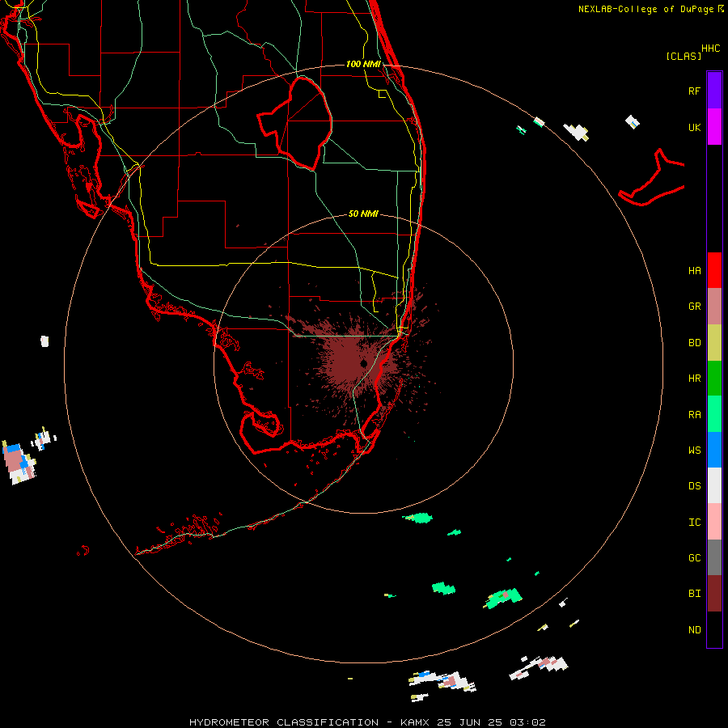The width and height of the screenshot is (728, 728).
Task: Click the HA legend label
Action: click(694, 270)
